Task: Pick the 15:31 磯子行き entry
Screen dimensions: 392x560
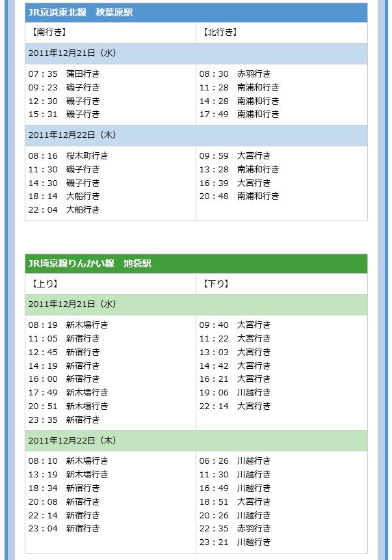Action: pyautogui.click(x=64, y=114)
